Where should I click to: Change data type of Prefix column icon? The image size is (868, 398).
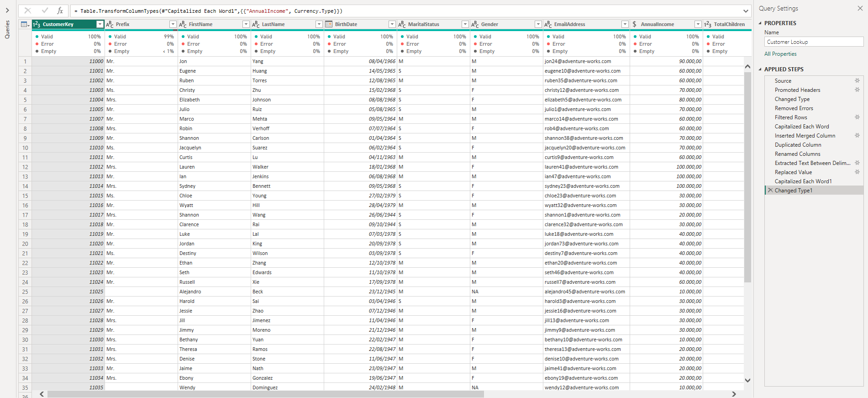110,24
